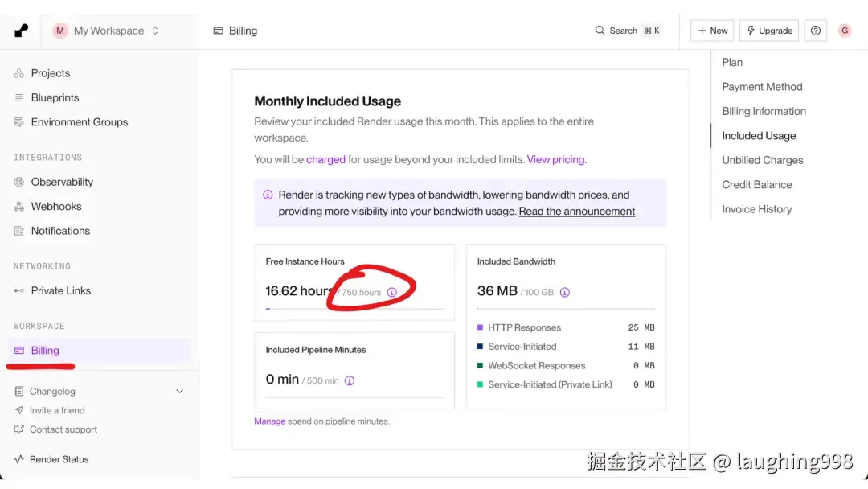Click info icon next to 750 hours
868x489 pixels.
[x=392, y=292]
